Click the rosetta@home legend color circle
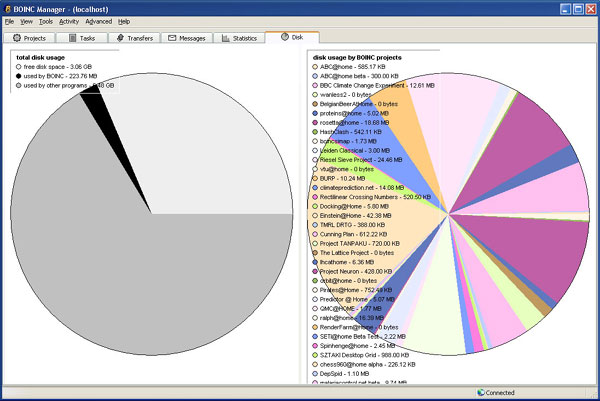 (x=315, y=123)
